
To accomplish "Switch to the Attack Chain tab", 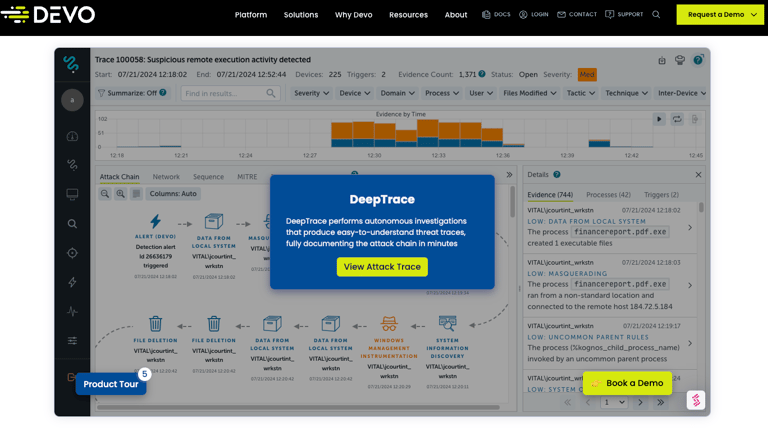I will 120,177.
